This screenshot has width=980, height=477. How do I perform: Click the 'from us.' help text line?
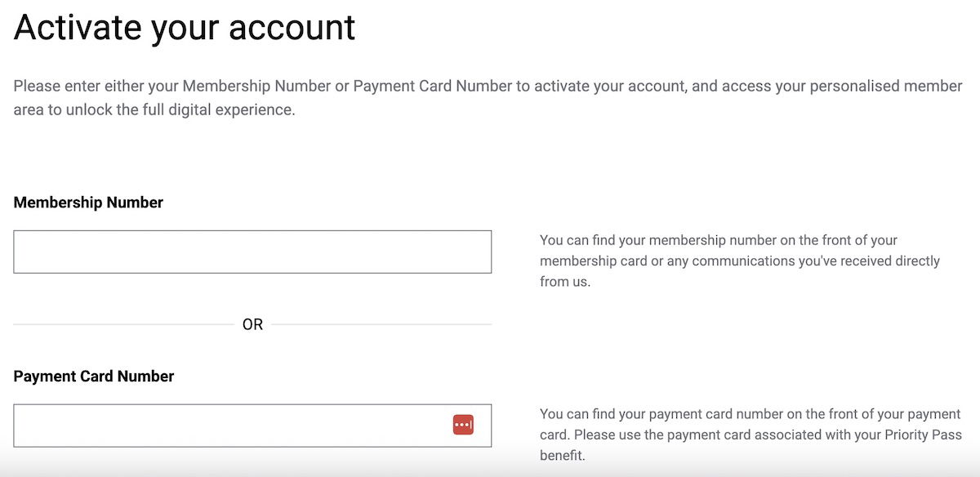tap(565, 282)
